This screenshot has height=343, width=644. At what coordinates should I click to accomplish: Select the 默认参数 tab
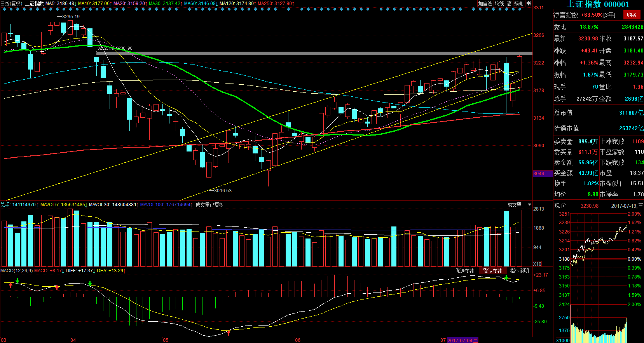(492, 271)
